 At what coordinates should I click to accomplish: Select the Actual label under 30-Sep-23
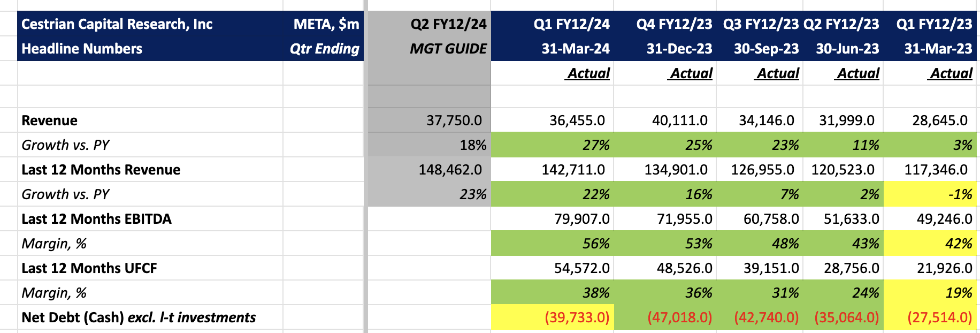pos(777,73)
